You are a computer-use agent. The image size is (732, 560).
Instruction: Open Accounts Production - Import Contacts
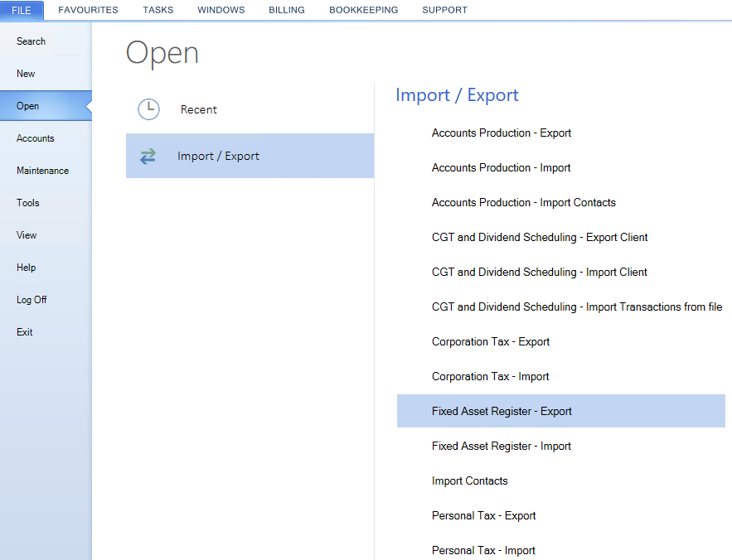[560, 202]
